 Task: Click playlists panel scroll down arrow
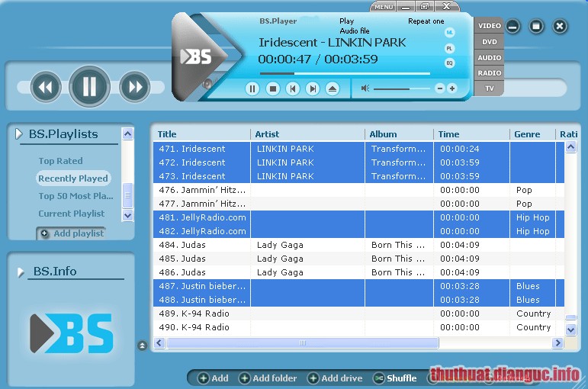tap(128, 215)
